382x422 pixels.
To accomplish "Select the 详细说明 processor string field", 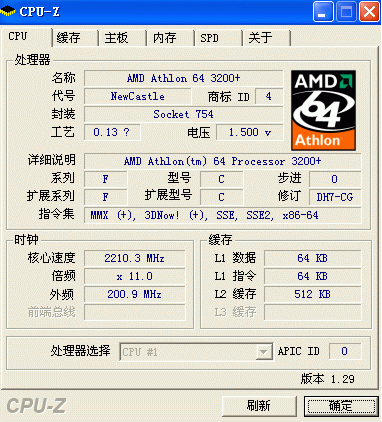I will point(223,161).
